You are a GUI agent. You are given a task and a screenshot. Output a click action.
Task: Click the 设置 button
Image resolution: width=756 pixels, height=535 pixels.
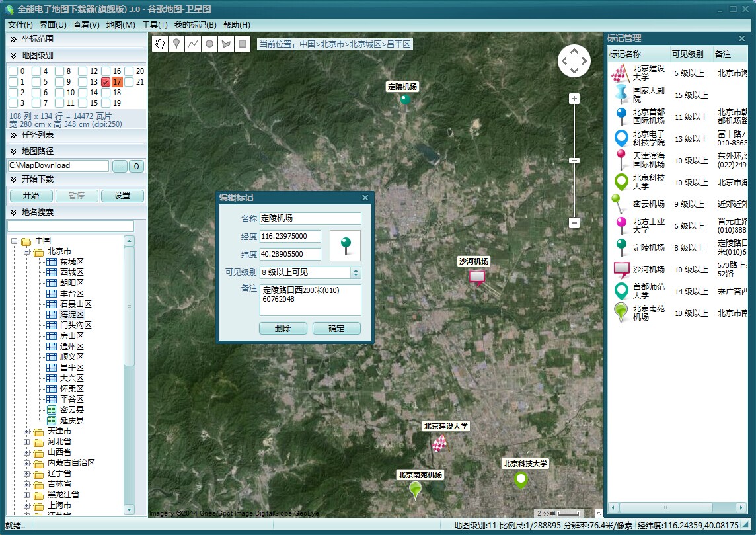(x=122, y=195)
